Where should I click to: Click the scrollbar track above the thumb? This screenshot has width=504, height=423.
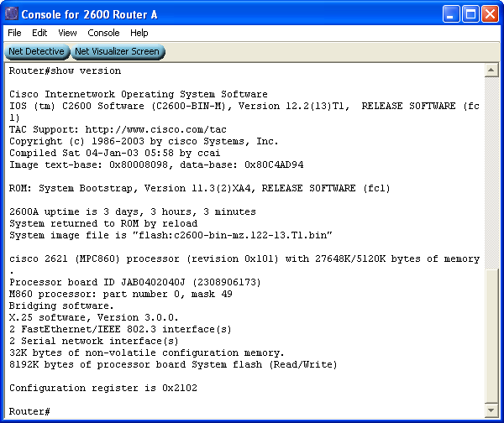point(491,173)
